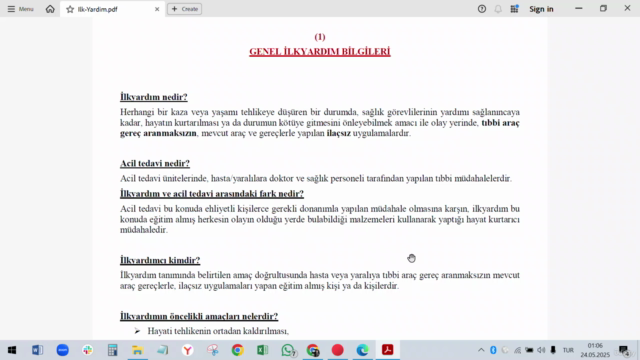Open the Wi-Fi network tray icon
The image size is (640, 360).
pyautogui.click(x=517, y=350)
